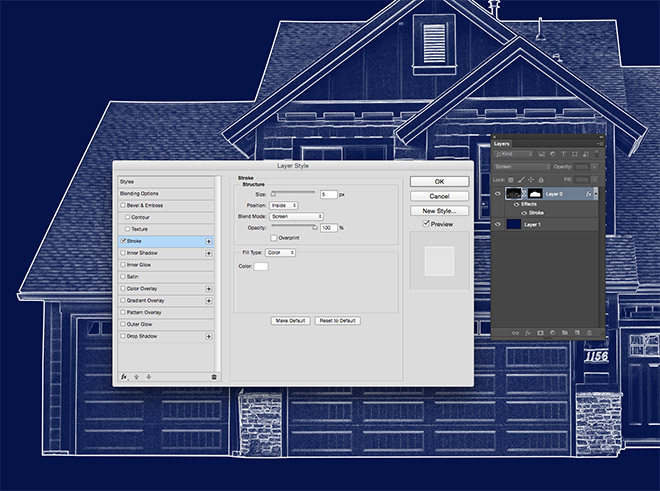Image resolution: width=660 pixels, height=491 pixels.
Task: Click the Reset to Default button
Action: click(x=338, y=321)
